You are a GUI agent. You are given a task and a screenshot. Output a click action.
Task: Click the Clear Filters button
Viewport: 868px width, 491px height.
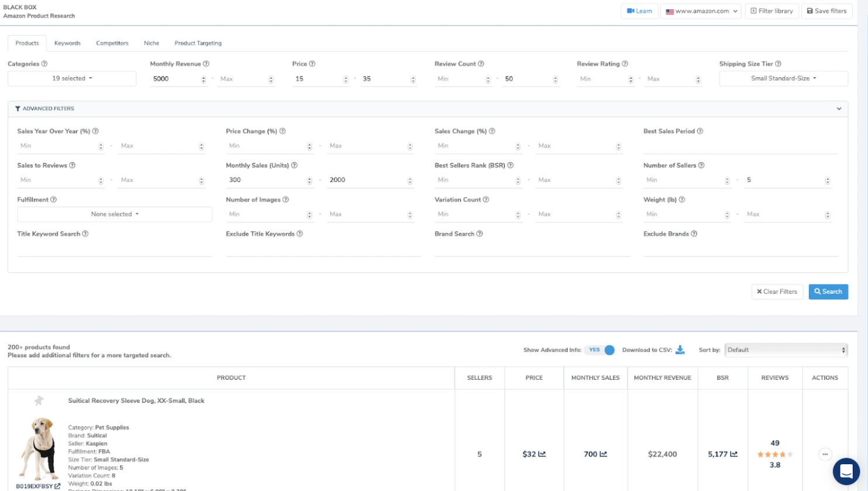[x=777, y=291]
